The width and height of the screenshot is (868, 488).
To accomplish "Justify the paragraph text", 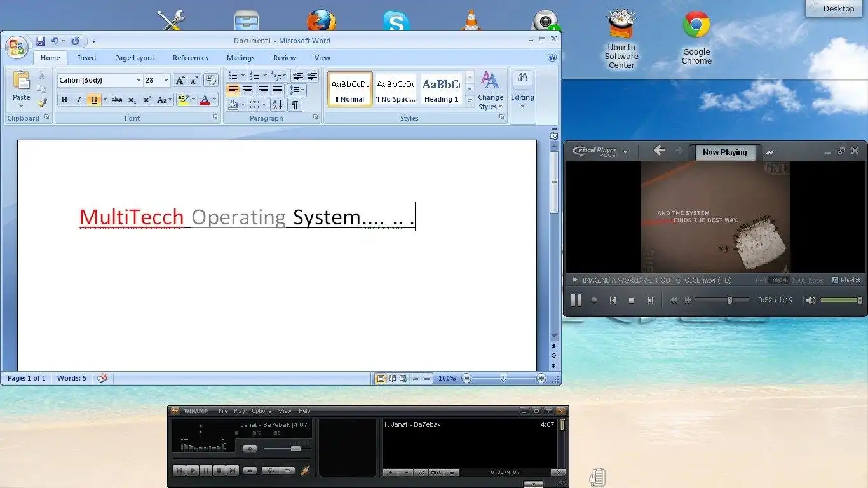I will tap(277, 90).
